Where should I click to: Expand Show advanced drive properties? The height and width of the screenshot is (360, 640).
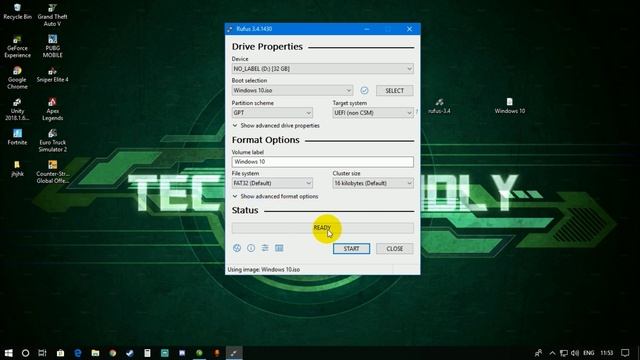tap(276, 126)
